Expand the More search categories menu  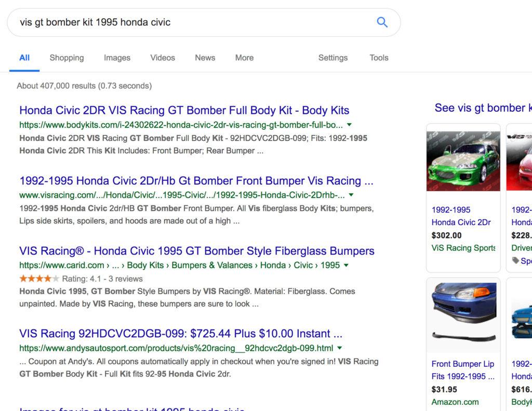tap(244, 58)
